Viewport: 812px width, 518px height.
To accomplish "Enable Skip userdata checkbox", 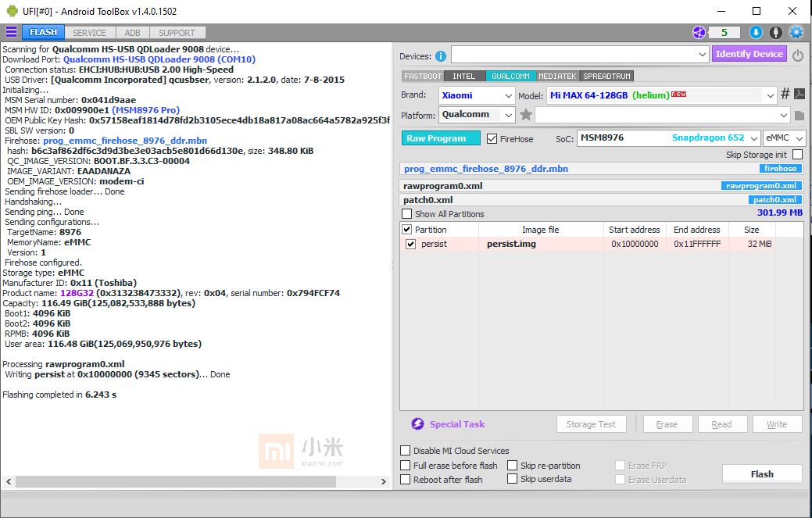I will click(512, 479).
